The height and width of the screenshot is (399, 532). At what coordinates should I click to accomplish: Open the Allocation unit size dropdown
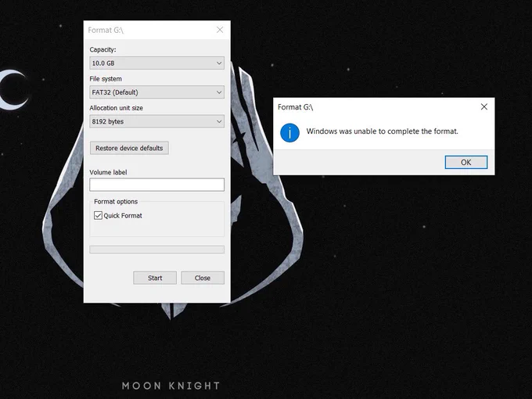pyautogui.click(x=156, y=121)
